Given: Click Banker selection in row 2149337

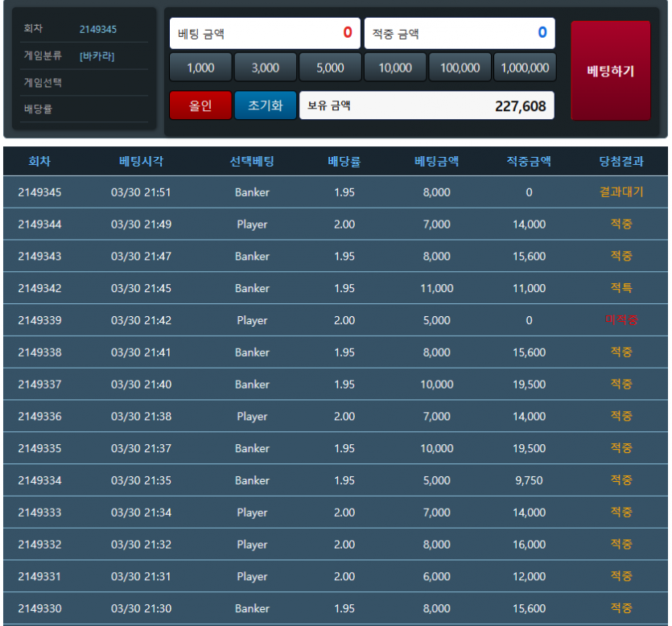Looking at the screenshot, I should [252, 385].
